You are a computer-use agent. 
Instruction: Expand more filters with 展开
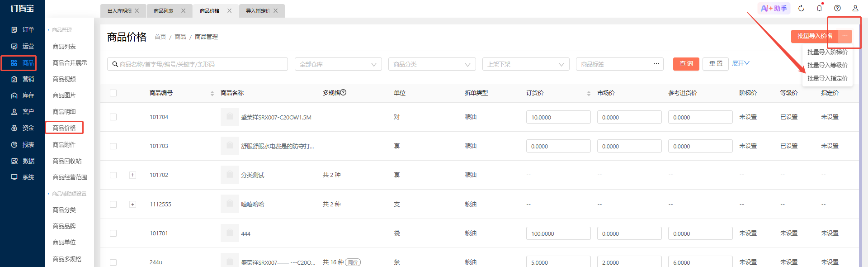[741, 63]
